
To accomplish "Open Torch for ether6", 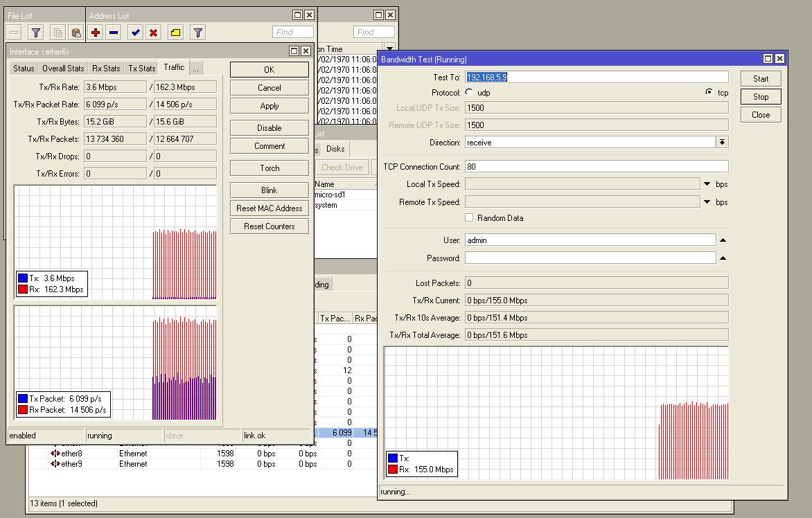I will (x=270, y=168).
